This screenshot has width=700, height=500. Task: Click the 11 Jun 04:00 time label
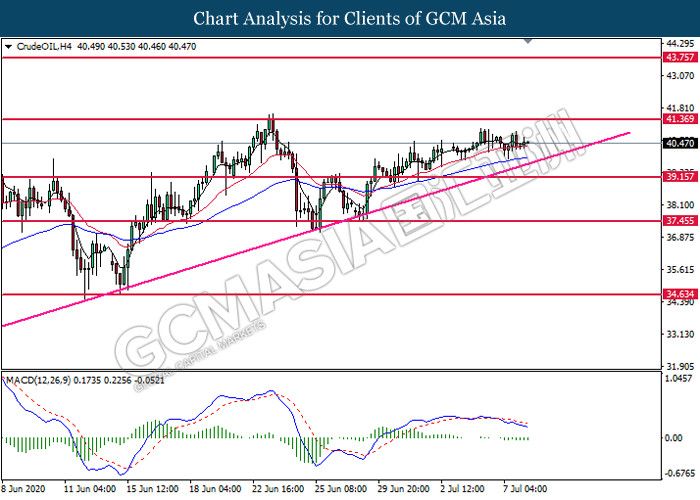[90, 489]
